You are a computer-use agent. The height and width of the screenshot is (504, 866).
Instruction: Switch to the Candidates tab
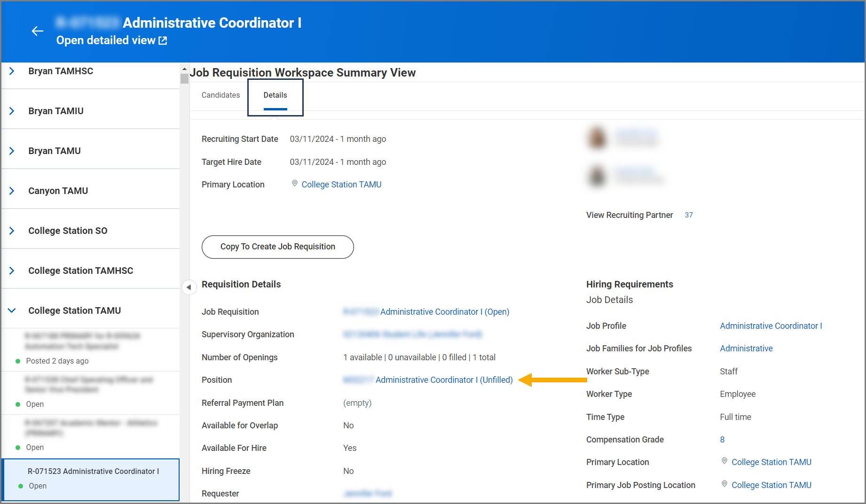point(220,95)
